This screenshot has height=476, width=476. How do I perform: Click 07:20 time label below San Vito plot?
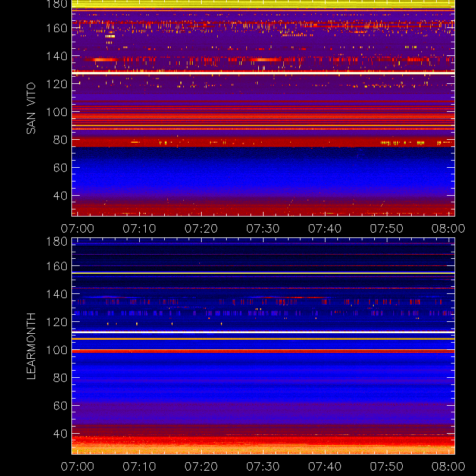[201, 228]
